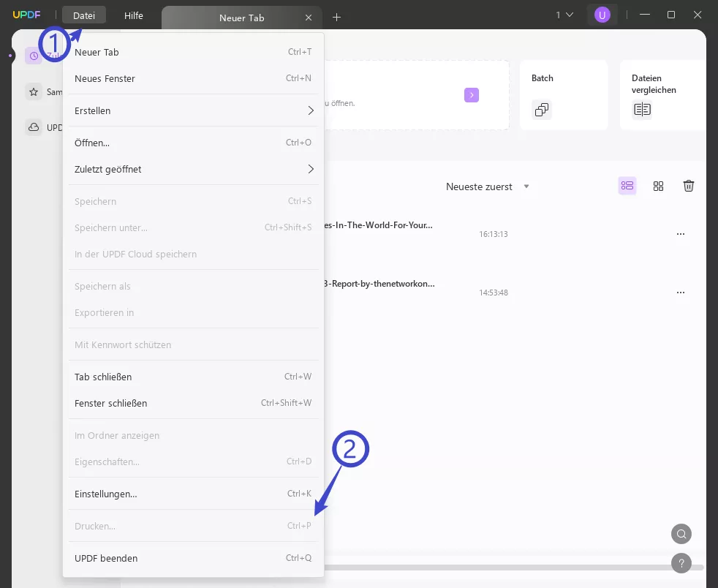Open more options for 16:13:13 file
The height and width of the screenshot is (588, 718).
681,234
